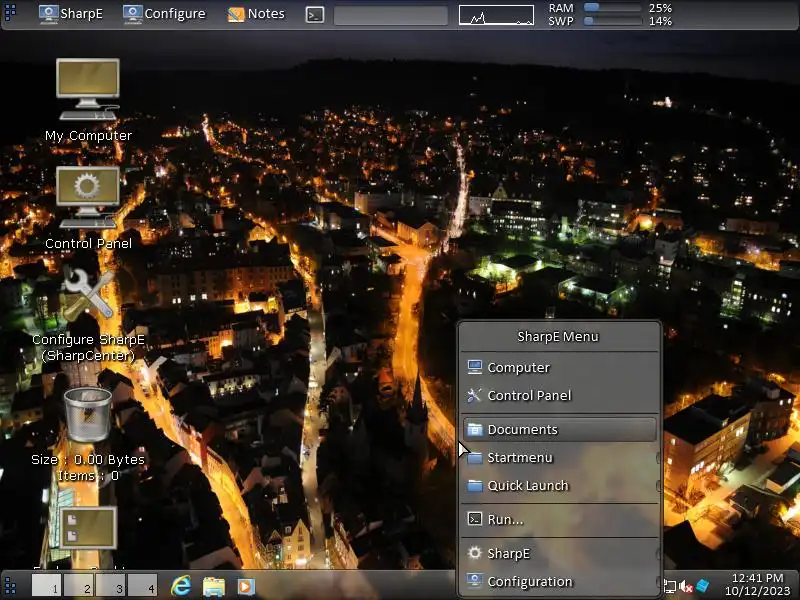
Task: Switch to virtual desktop 1
Action: point(46,585)
